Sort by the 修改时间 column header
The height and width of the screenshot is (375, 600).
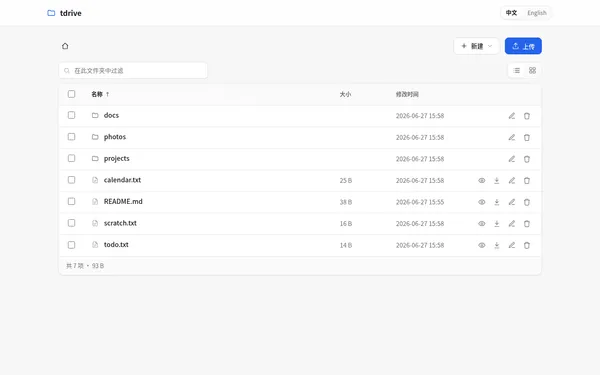tap(407, 94)
